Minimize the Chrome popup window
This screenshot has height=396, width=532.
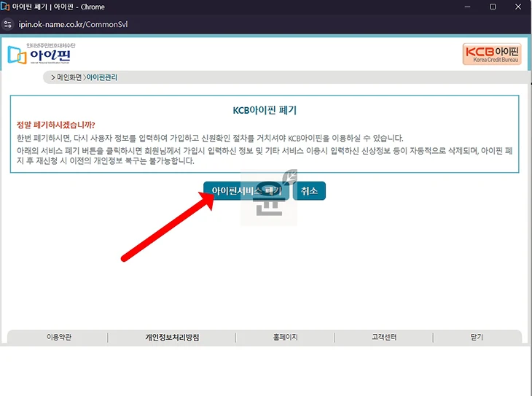click(x=461, y=7)
